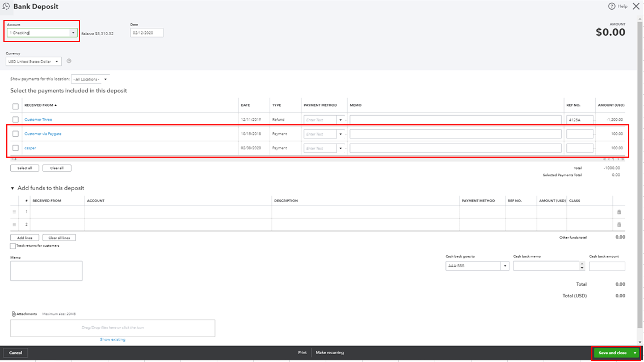Click the Attachments paperclip icon

(x=13, y=314)
